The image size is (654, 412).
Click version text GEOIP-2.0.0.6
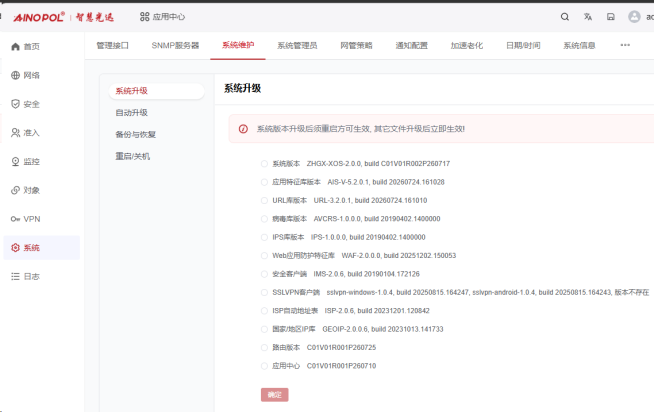coord(345,329)
